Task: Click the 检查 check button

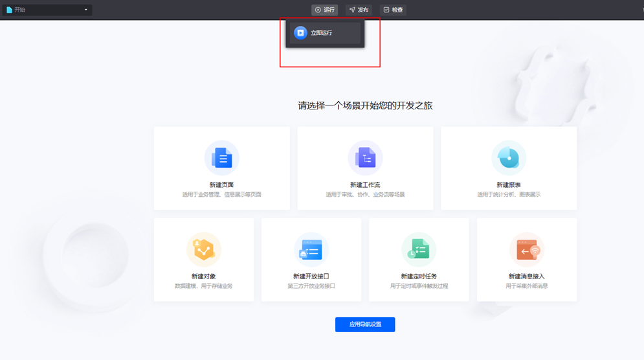Action: click(393, 10)
